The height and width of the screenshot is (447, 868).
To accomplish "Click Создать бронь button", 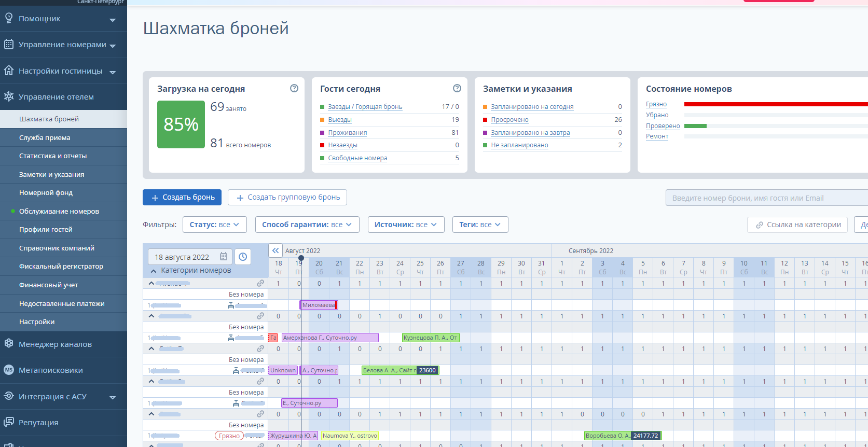I will click(x=182, y=197).
